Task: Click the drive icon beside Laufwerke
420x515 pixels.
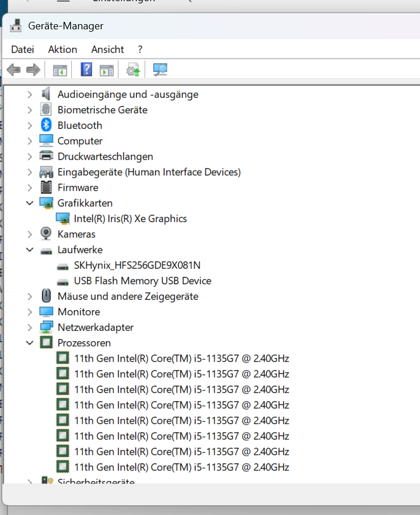Action: pos(46,251)
